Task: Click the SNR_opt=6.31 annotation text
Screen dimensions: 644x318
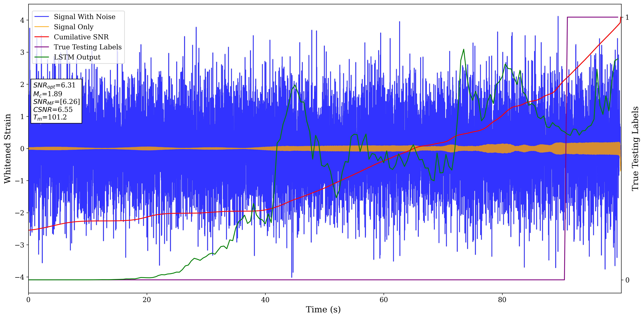Action: point(54,85)
